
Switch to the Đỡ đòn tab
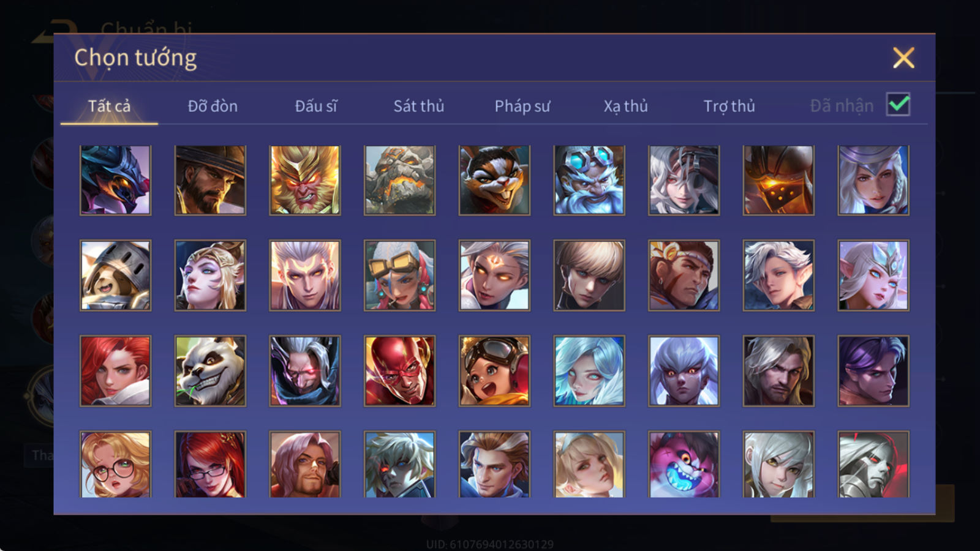click(213, 106)
